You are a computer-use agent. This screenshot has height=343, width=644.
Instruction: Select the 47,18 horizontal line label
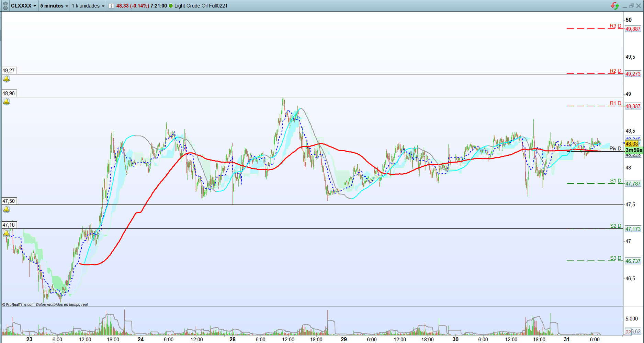9,225
